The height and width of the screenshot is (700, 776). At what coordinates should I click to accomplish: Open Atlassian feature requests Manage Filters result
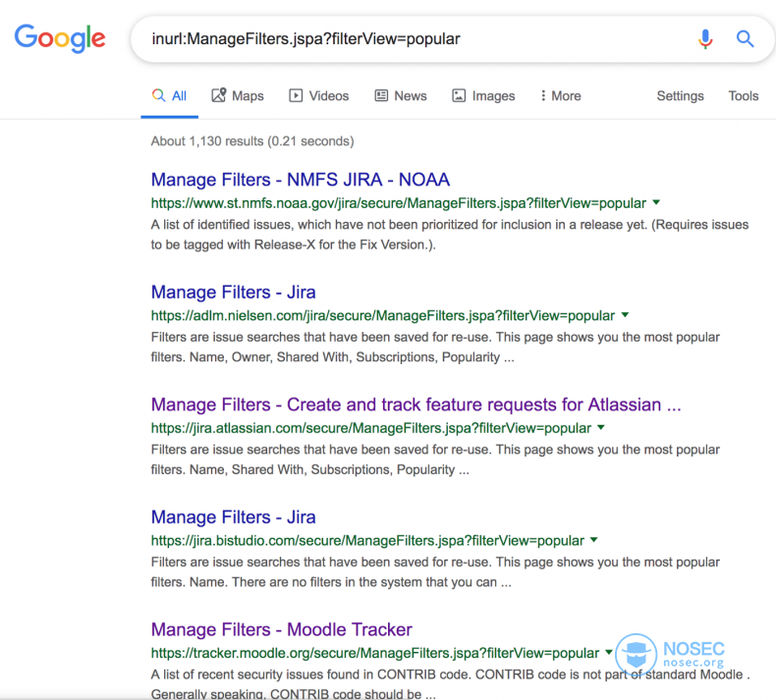point(416,404)
